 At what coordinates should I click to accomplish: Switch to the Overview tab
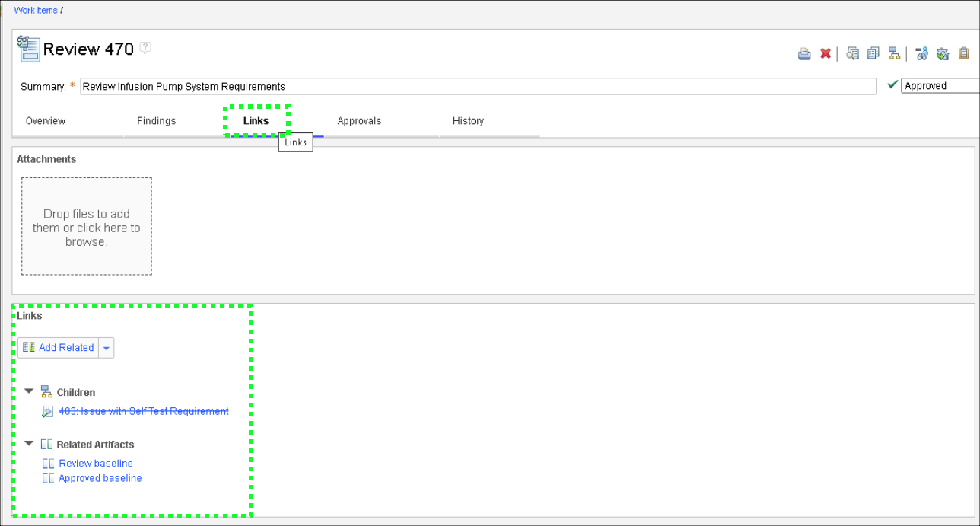point(46,121)
